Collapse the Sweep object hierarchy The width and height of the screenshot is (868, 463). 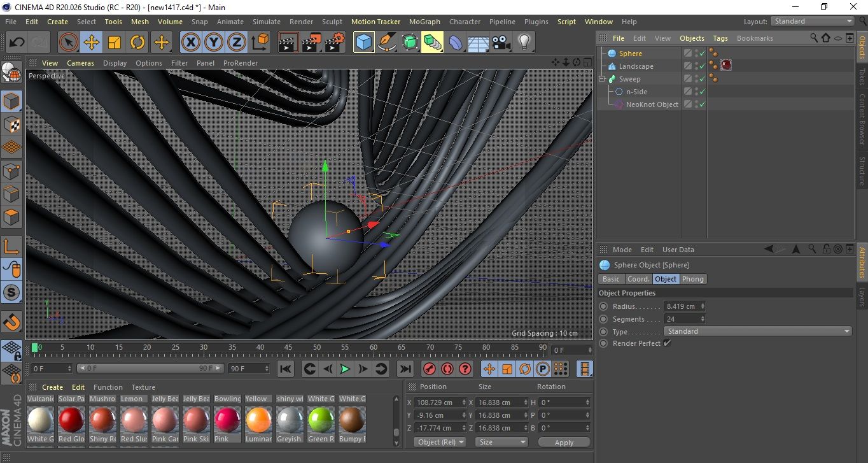pos(602,79)
